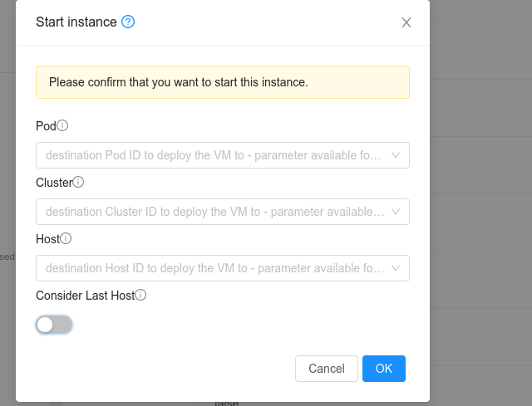The image size is (532, 406).
Task: Click the yellow confirmation message banner
Action: tap(223, 83)
